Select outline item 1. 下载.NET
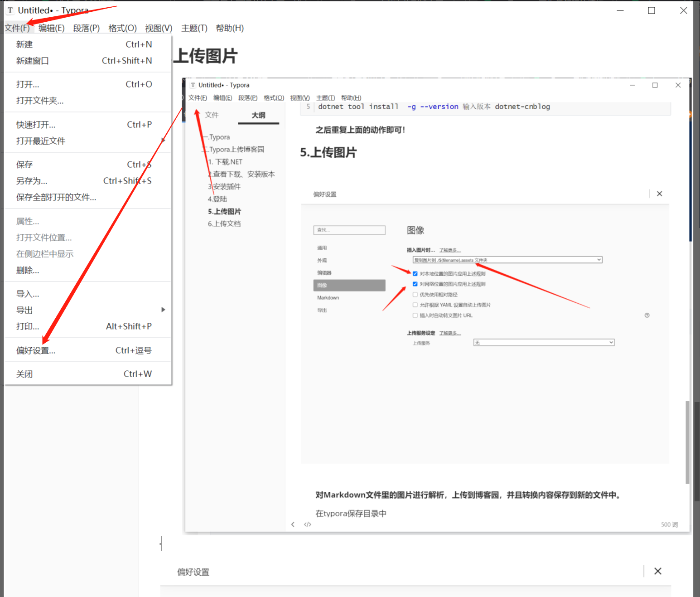 point(225,162)
